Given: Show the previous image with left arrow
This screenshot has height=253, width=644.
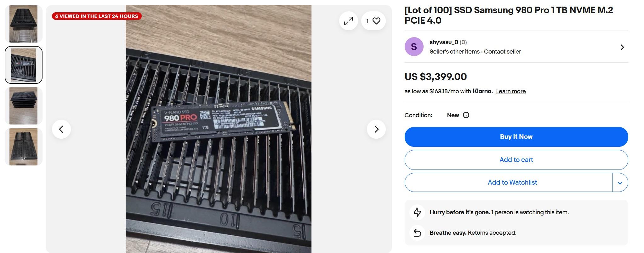Looking at the screenshot, I should tap(61, 129).
